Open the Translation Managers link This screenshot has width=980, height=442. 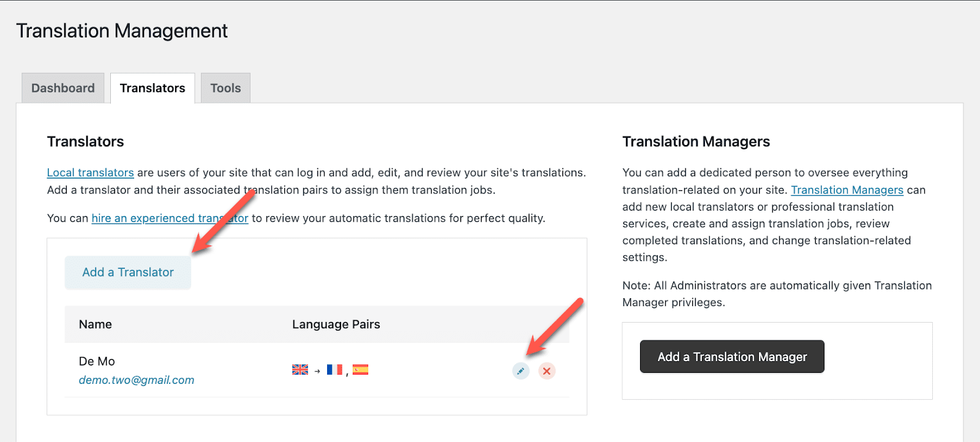[847, 190]
